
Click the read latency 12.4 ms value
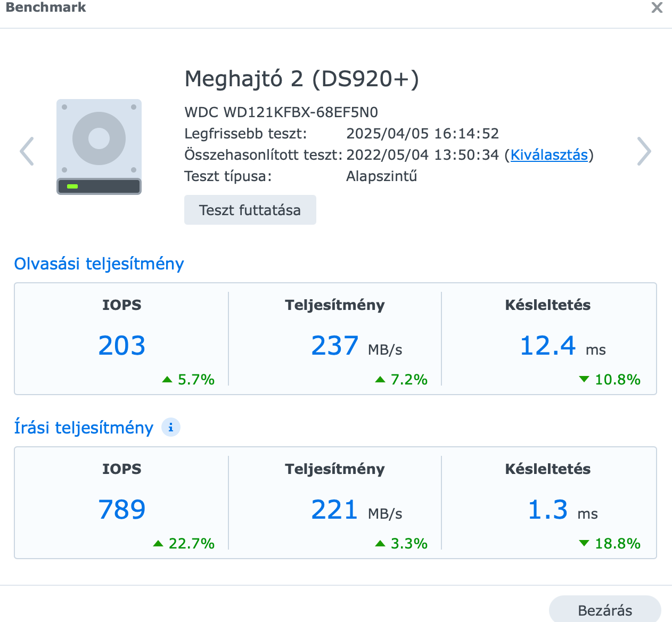563,346
